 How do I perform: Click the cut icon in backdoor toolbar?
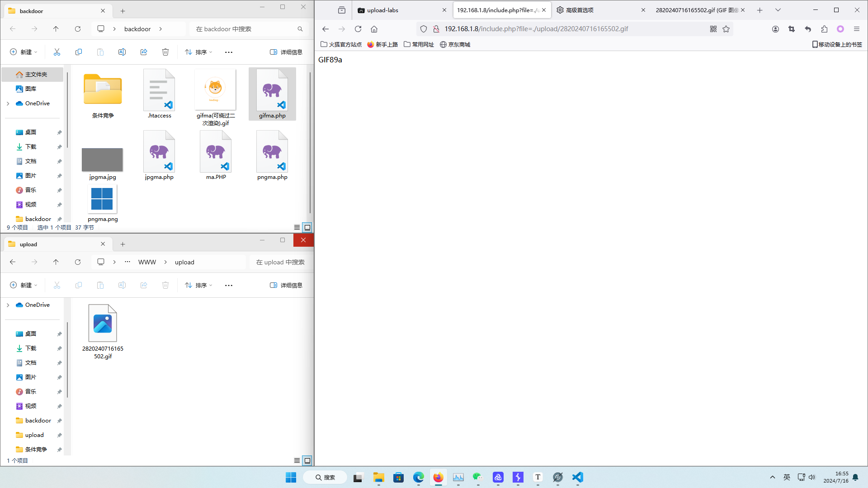[x=57, y=52]
